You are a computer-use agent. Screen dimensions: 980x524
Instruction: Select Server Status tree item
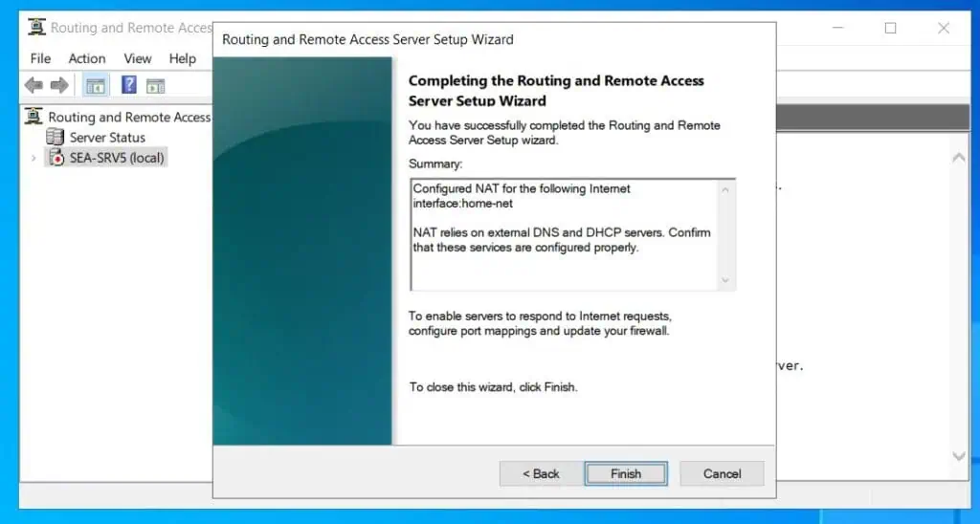[x=107, y=138]
